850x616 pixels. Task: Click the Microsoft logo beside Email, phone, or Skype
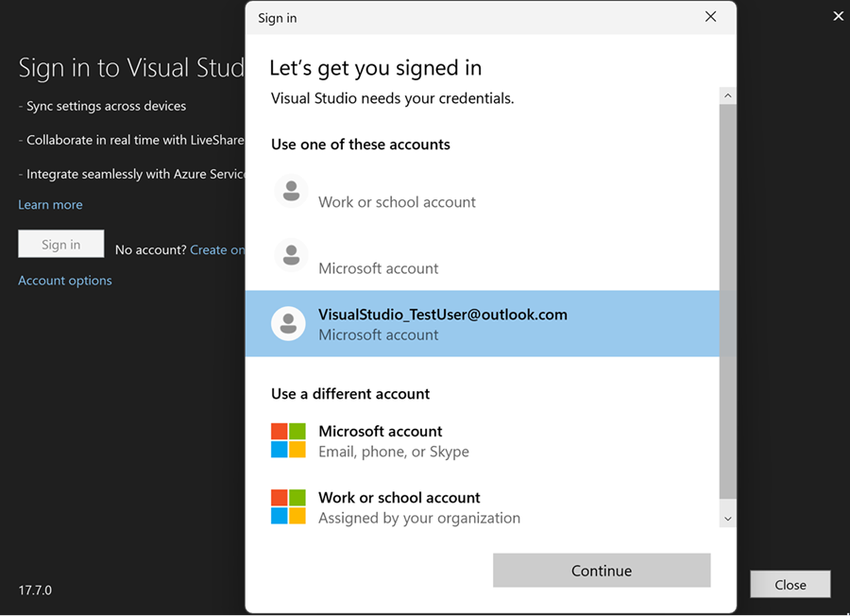pyautogui.click(x=288, y=439)
